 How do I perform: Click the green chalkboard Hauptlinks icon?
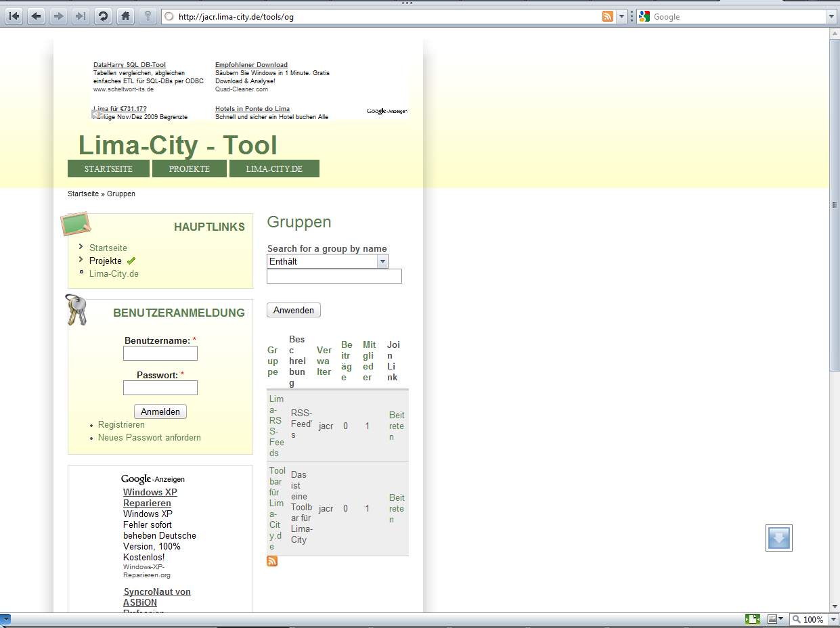(76, 223)
